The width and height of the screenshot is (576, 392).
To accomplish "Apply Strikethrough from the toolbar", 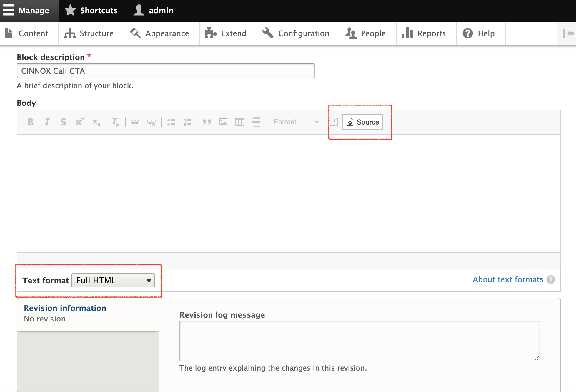I will coord(64,122).
